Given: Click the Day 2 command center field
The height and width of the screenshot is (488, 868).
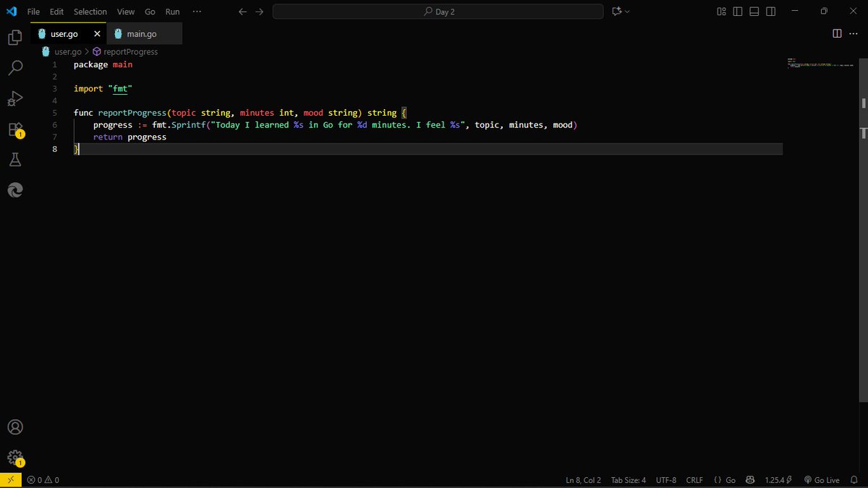Looking at the screenshot, I should coord(438,11).
